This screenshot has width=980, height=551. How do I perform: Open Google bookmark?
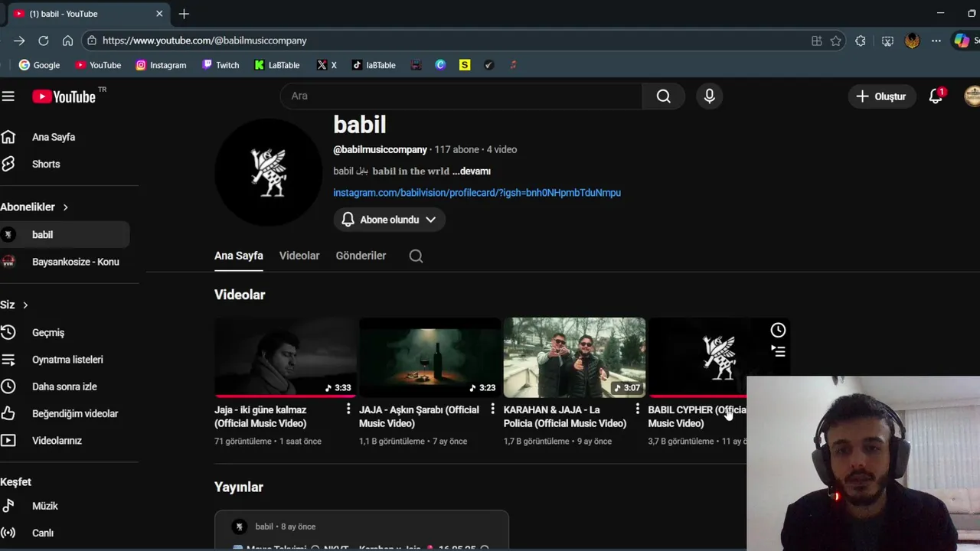tap(39, 65)
